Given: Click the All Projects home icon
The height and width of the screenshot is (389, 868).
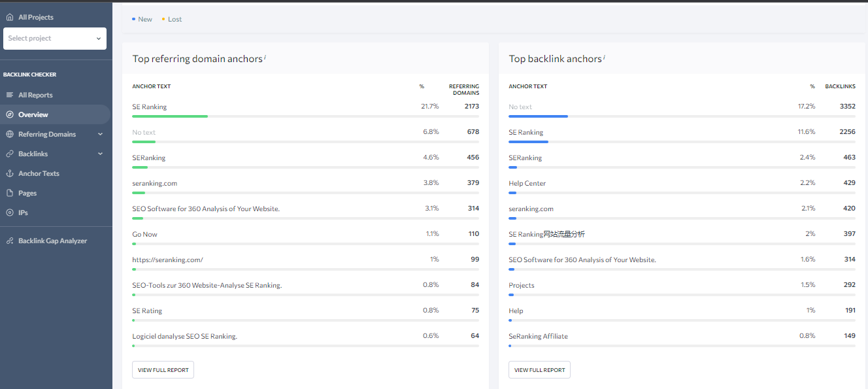Looking at the screenshot, I should [10, 17].
